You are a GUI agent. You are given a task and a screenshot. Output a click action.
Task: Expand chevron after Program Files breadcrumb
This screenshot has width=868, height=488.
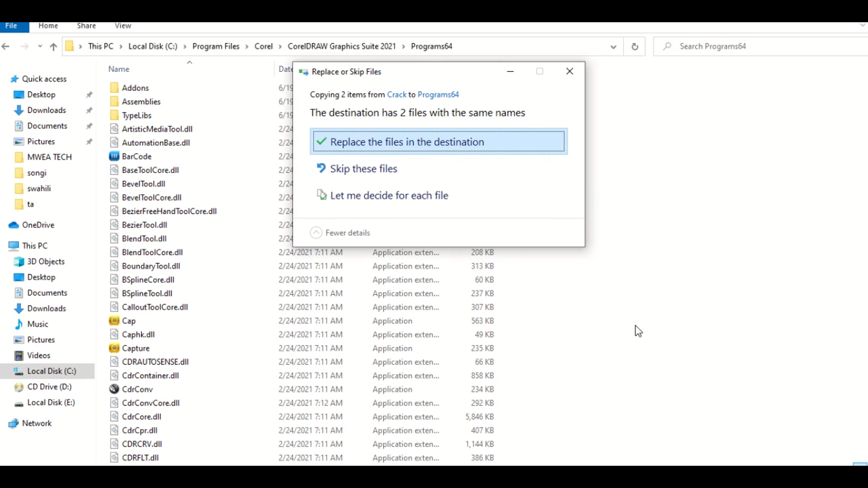(x=247, y=46)
